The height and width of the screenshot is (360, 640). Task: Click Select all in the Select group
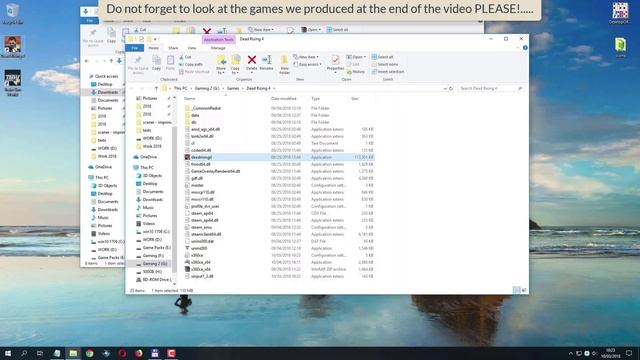(x=382, y=57)
